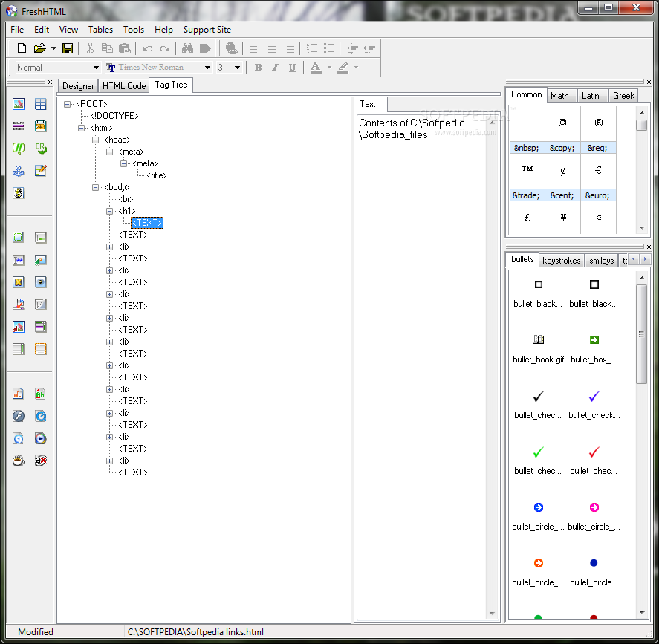Viewport: 659px width, 644px height.
Task: Click the Java coffee cup applet icon
Action: pyautogui.click(x=19, y=461)
